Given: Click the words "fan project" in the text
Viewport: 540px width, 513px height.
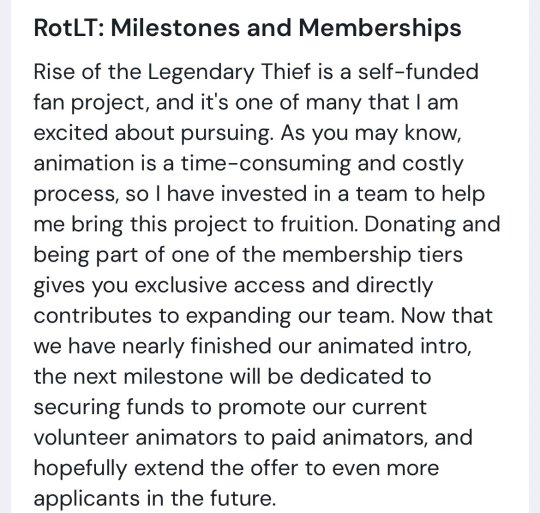Looking at the screenshot, I should point(90,103).
